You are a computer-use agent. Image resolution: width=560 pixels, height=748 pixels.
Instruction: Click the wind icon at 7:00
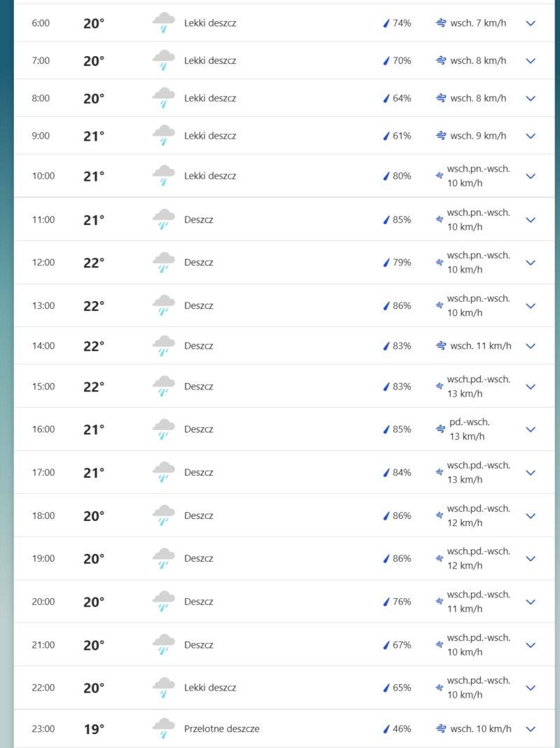click(441, 61)
